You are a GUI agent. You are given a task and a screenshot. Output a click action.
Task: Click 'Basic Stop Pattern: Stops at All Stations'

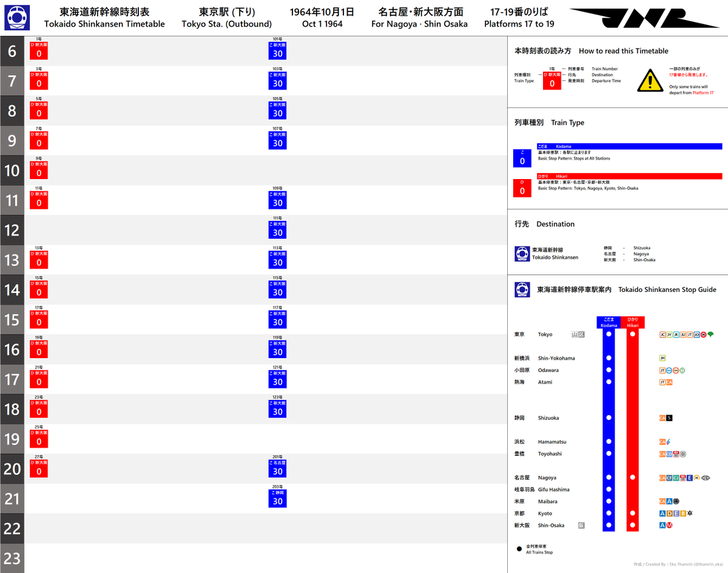point(574,158)
